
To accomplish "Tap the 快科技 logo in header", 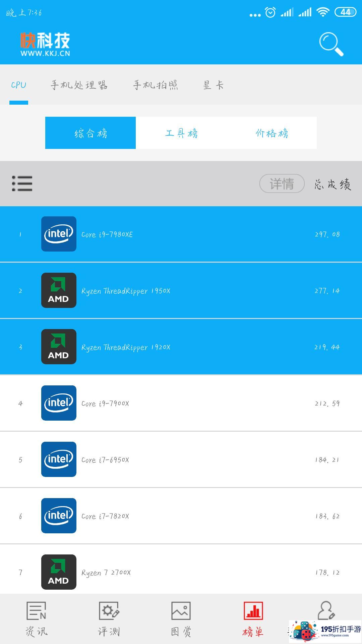I will pyautogui.click(x=45, y=44).
